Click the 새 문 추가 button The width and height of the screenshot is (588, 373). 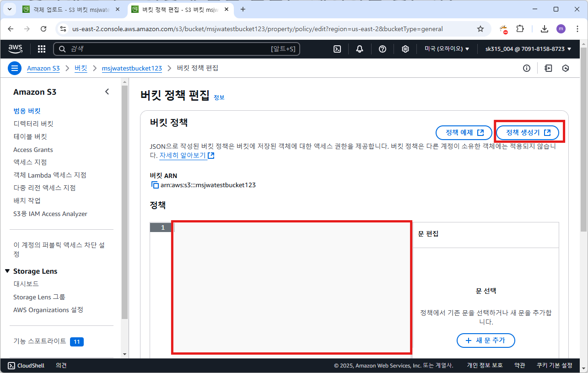(486, 341)
